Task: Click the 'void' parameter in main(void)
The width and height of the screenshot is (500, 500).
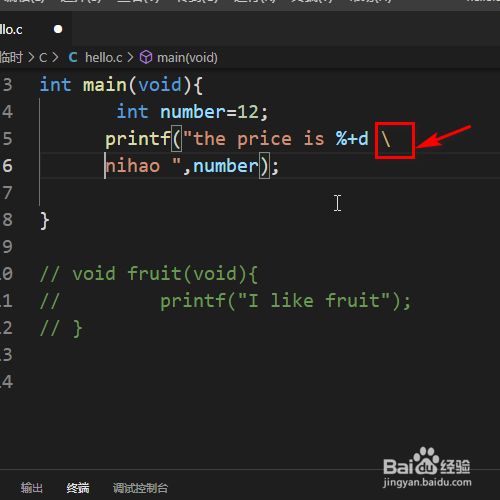Action: pyautogui.click(x=160, y=85)
